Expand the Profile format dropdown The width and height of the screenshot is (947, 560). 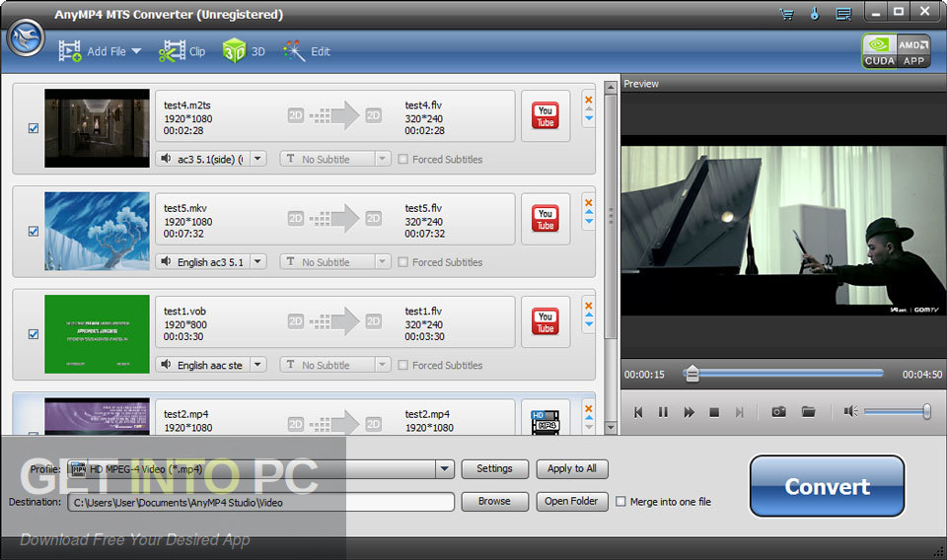click(x=445, y=469)
